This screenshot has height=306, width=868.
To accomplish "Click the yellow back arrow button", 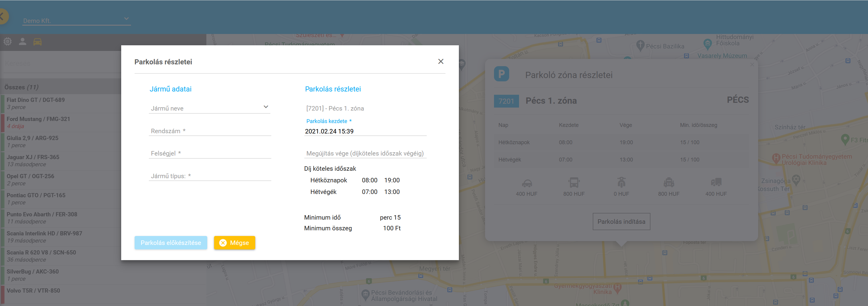I will point(3,16).
